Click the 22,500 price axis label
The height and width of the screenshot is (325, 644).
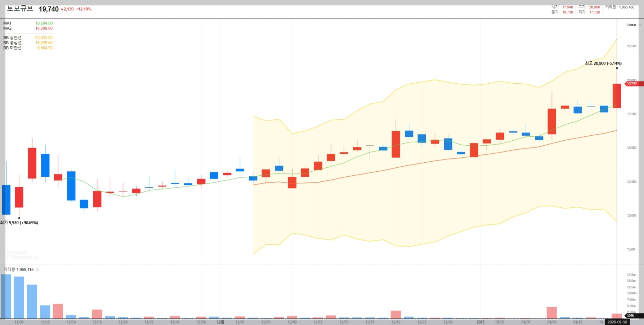click(632, 46)
